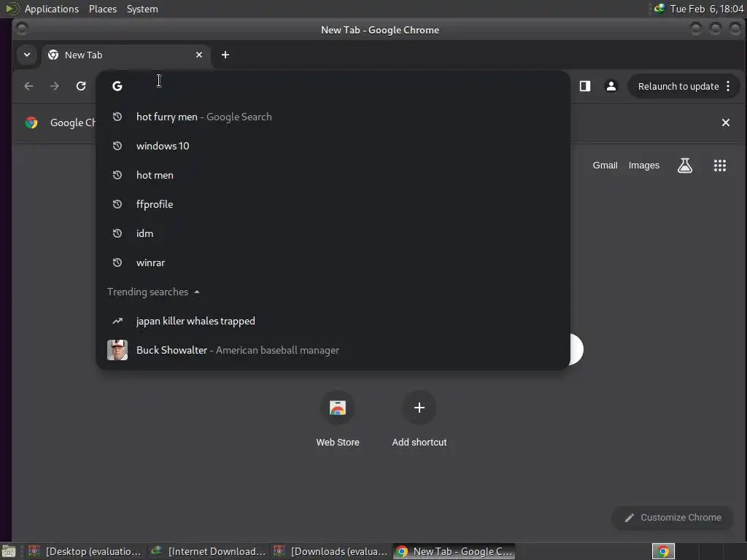Reload the page with the refresh icon
Image resolution: width=747 pixels, height=560 pixels.
click(x=81, y=86)
